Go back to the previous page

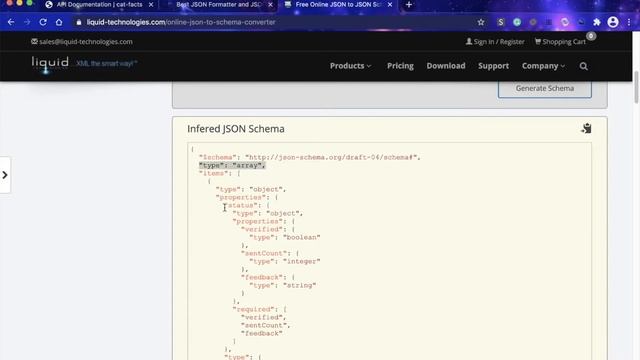tap(11, 22)
